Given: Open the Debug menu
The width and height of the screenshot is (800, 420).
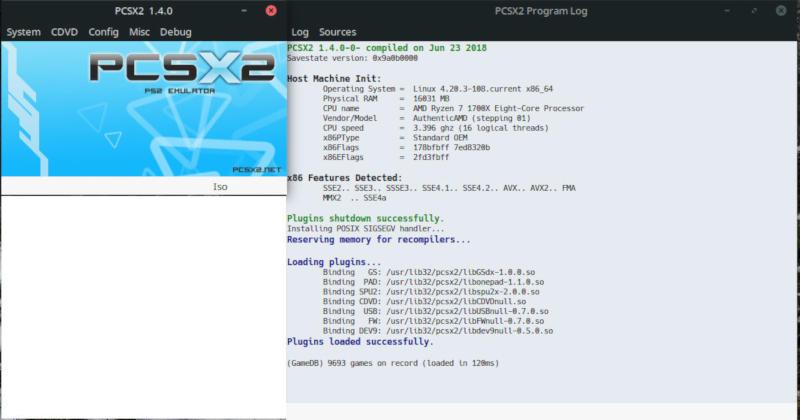Looking at the screenshot, I should click(175, 32).
